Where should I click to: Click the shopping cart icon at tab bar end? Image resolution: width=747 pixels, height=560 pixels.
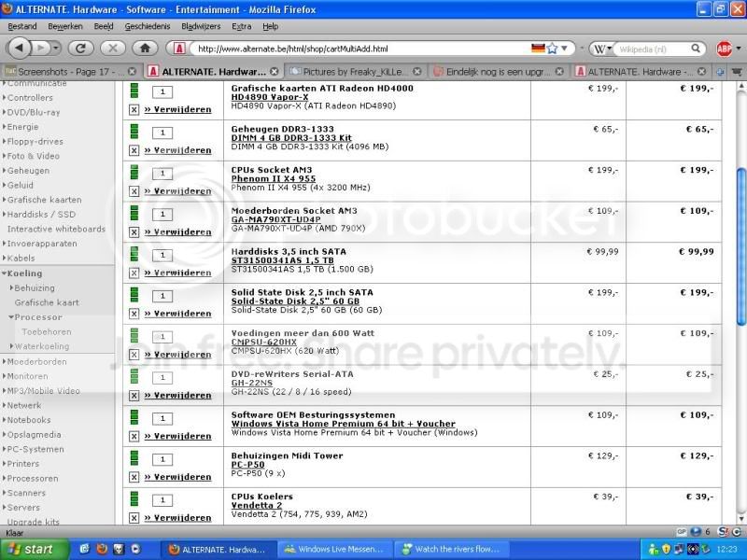pos(736,72)
